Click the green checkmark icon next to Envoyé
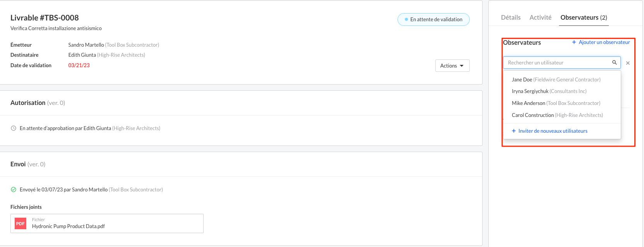The image size is (644, 247). (14, 189)
